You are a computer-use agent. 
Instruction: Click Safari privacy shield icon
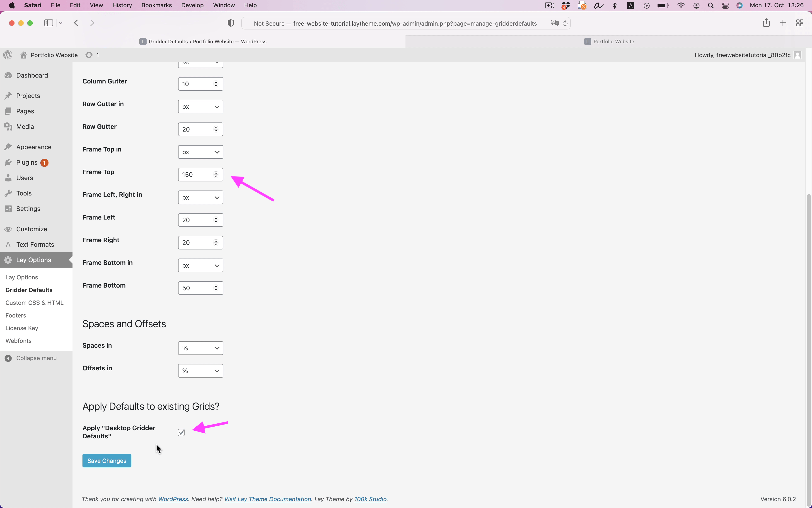pos(230,23)
